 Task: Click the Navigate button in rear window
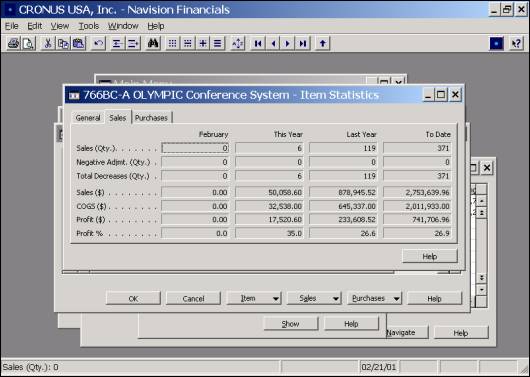407,333
